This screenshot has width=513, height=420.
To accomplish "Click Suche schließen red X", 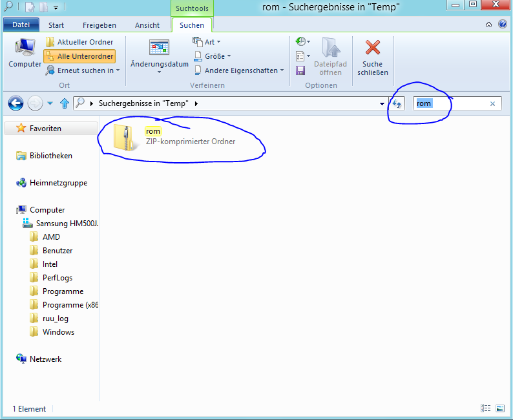I will [373, 56].
